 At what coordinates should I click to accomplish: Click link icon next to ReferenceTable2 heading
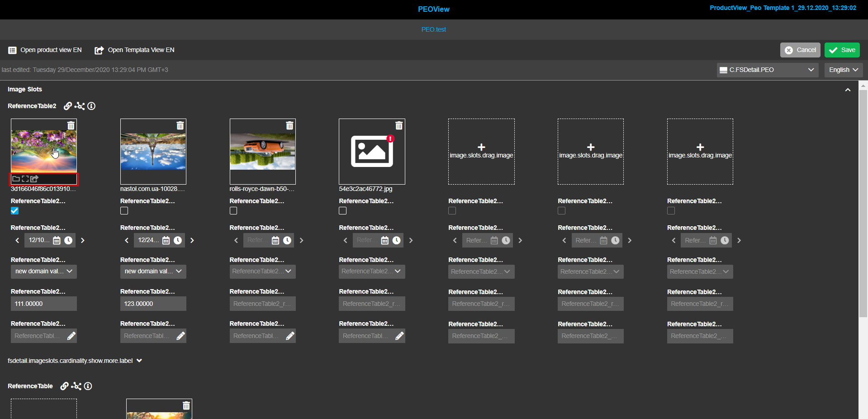67,106
